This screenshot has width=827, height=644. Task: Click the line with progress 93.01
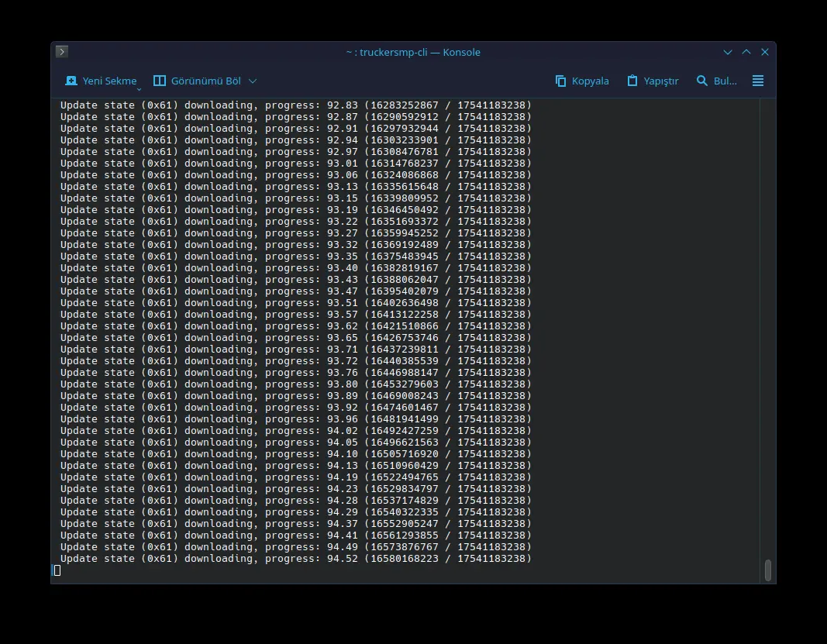[296, 163]
